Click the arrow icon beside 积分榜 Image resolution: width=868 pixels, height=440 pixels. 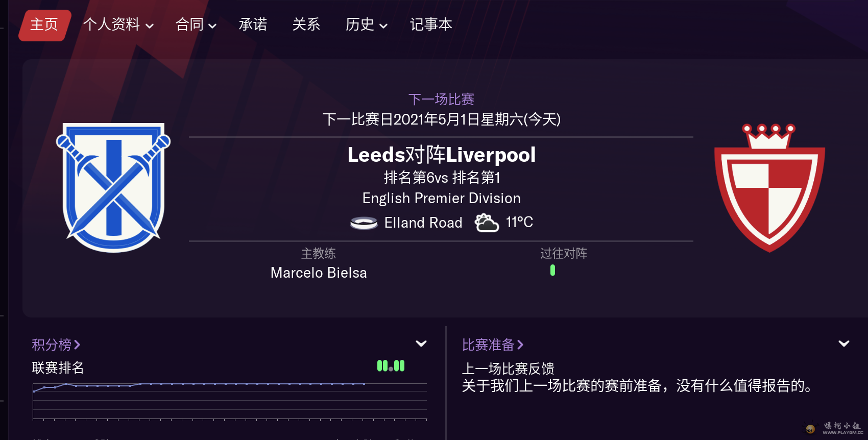click(77, 345)
